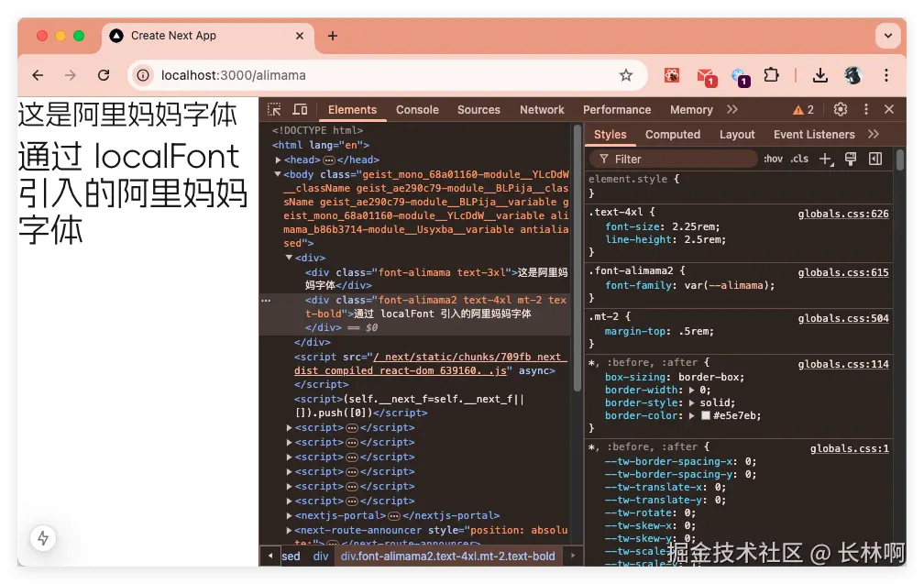Toggle the :hov element state panel
Screen dimensions: 924x584
(773, 160)
